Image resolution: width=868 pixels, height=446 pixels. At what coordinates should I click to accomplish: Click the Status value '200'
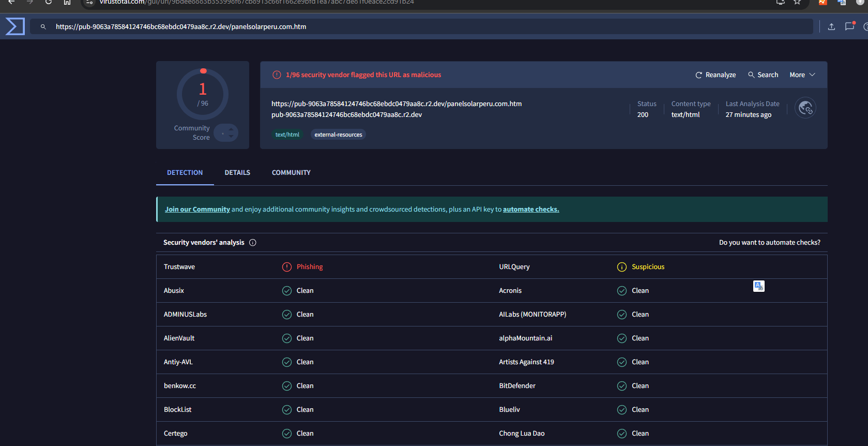point(643,115)
